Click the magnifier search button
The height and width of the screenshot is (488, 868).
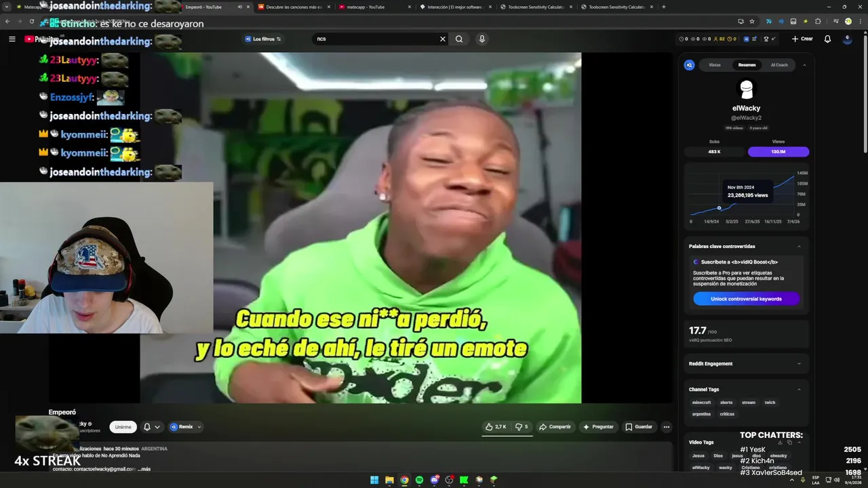tap(459, 39)
